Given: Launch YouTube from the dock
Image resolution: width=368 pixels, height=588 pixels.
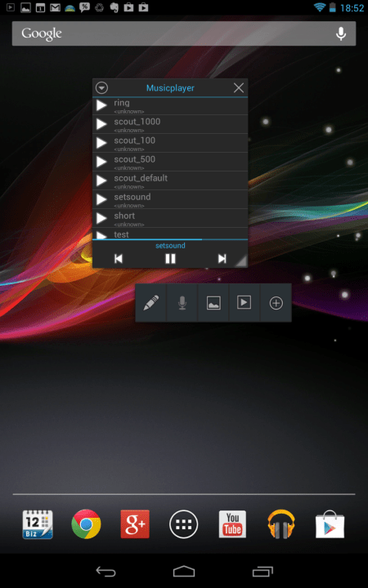Looking at the screenshot, I should click(232, 524).
